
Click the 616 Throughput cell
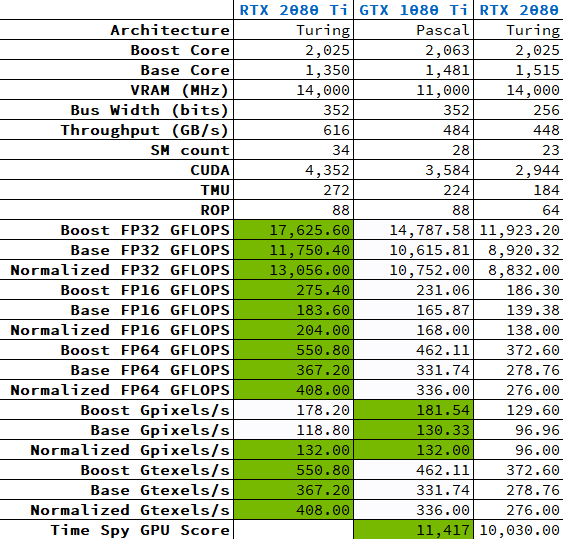293,130
